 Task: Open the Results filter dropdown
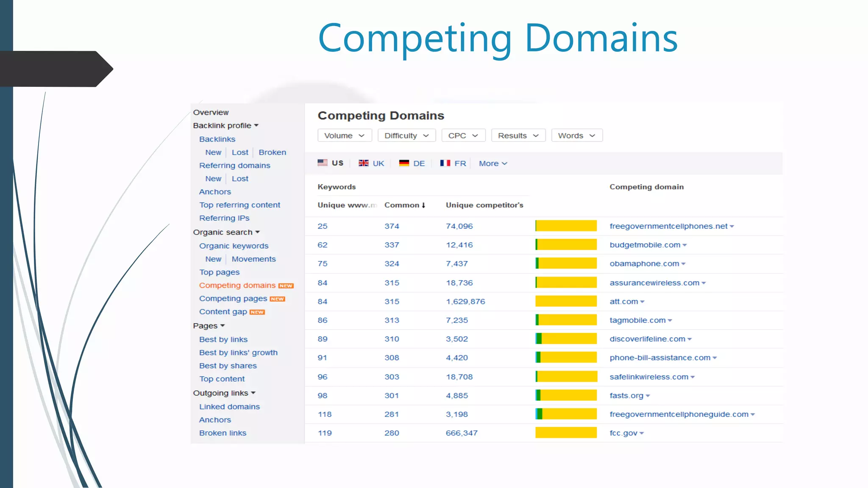pyautogui.click(x=518, y=136)
